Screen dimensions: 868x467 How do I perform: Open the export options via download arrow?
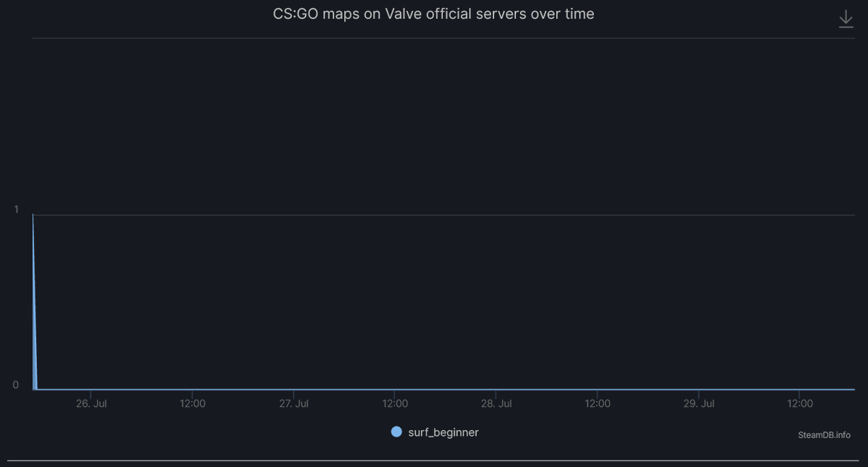(846, 18)
